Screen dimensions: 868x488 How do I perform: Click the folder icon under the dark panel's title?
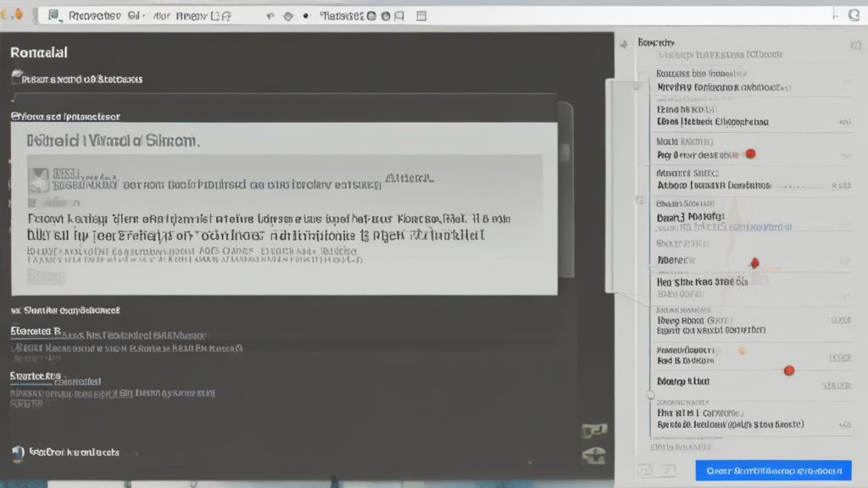17,77
